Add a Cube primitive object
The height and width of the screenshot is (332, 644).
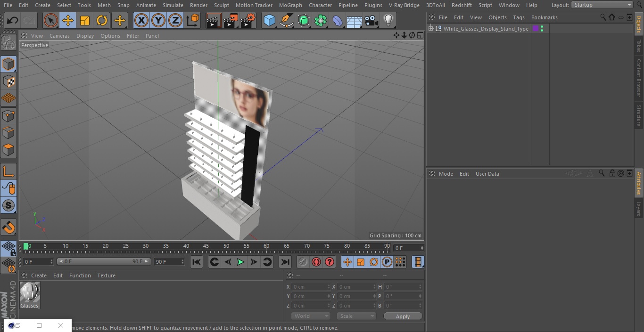point(269,21)
